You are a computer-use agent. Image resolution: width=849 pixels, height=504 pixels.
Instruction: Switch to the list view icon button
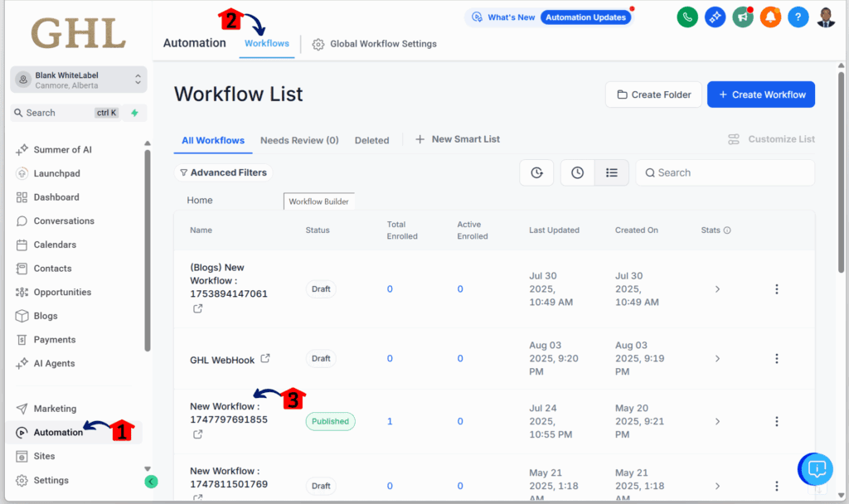pyautogui.click(x=612, y=172)
